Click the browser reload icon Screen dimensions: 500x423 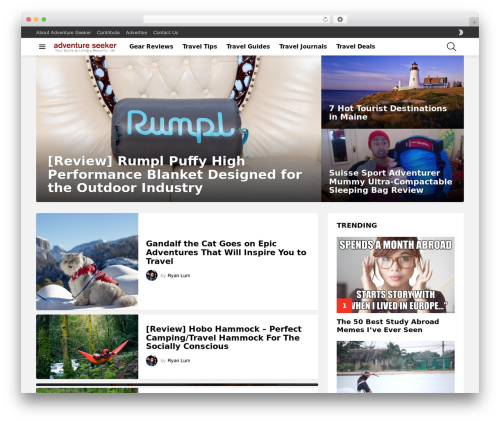[x=325, y=20]
